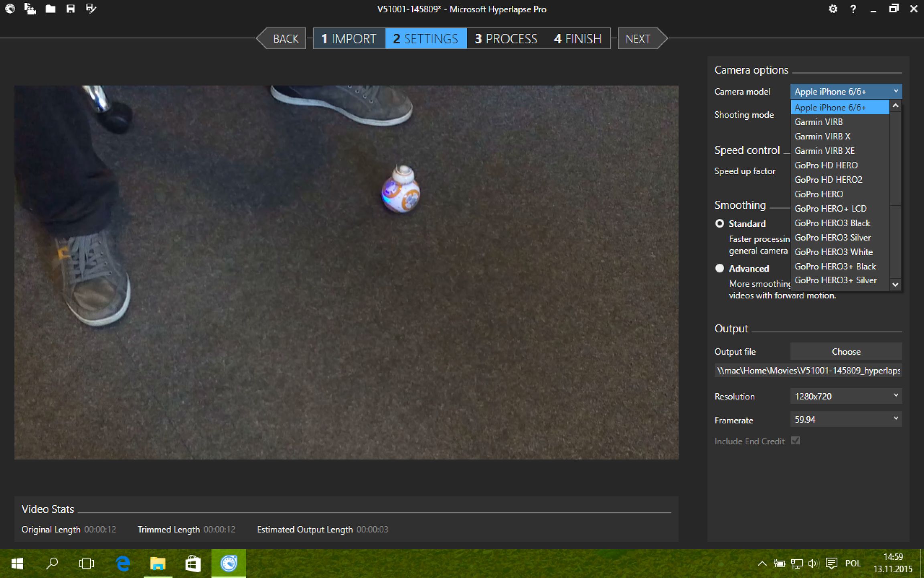Image resolution: width=924 pixels, height=578 pixels.
Task: Click the NEXT button
Action: click(638, 39)
